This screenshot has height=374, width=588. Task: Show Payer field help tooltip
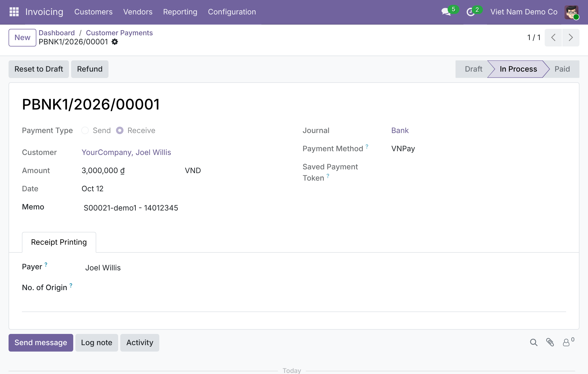(x=46, y=264)
